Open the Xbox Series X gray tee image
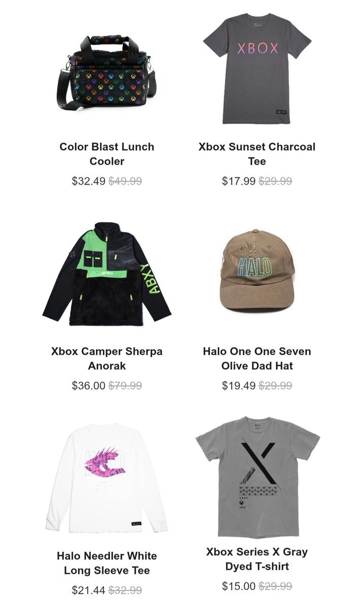The height and width of the screenshot is (610, 364). [x=257, y=476]
